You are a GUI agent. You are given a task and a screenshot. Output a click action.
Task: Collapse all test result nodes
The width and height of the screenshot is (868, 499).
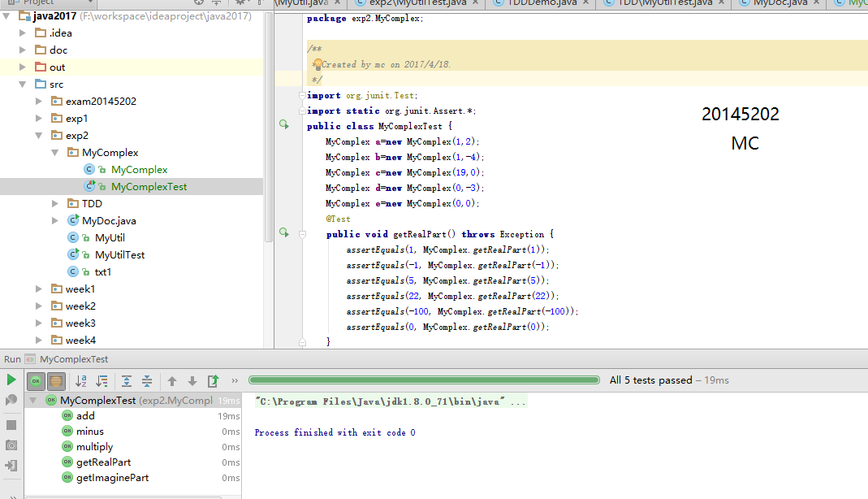[x=147, y=380]
